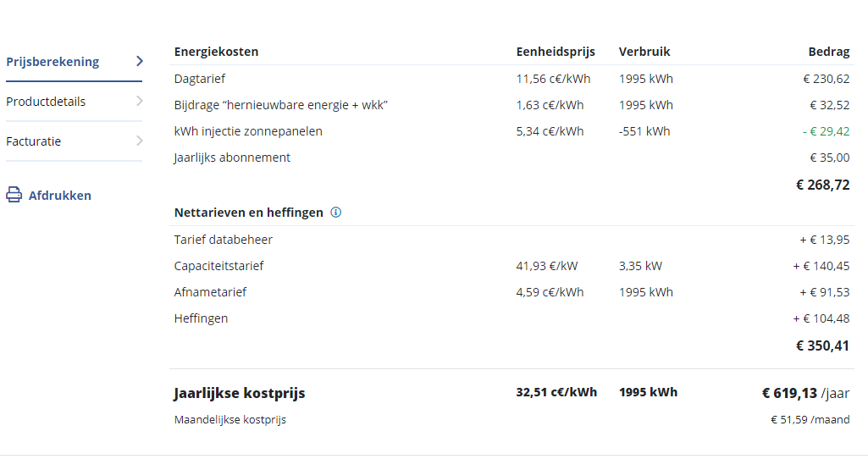Expand the Facturatie chevron arrow

click(x=140, y=141)
